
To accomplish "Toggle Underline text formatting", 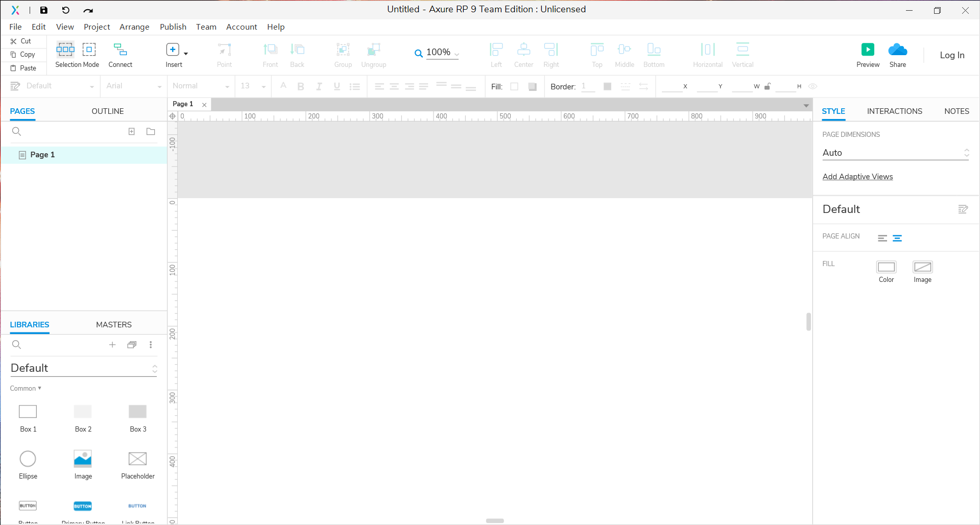I will point(337,86).
